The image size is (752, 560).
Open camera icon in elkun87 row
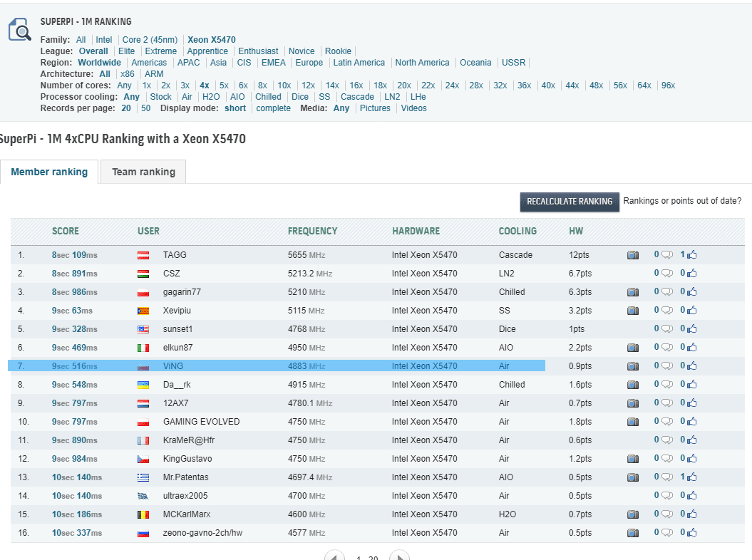632,348
